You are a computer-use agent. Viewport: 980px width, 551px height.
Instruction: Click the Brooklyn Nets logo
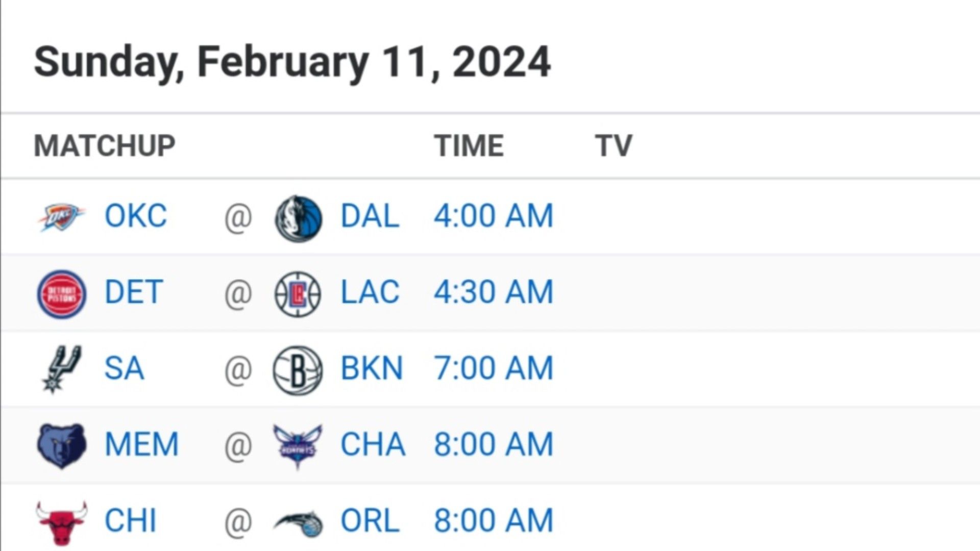(x=298, y=370)
